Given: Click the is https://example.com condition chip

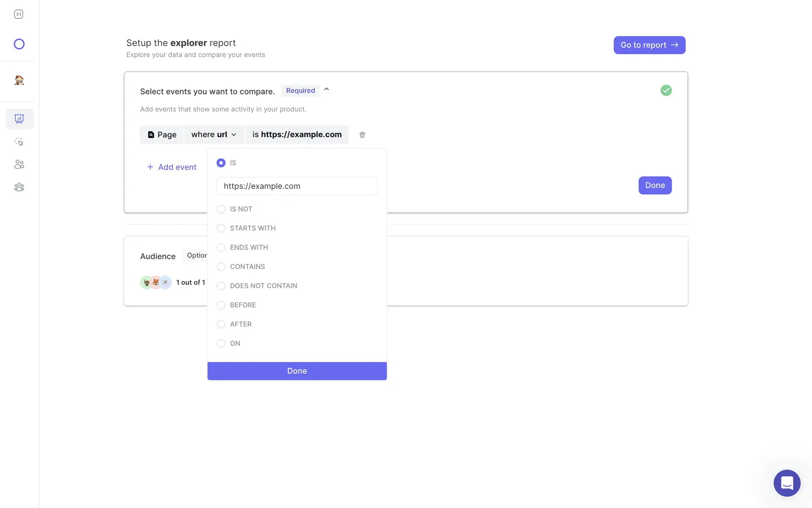Looking at the screenshot, I should point(297,135).
